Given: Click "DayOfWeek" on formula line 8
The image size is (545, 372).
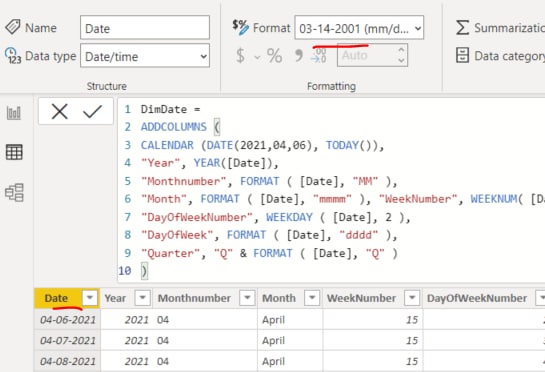Looking at the screenshot, I should coord(177,235).
